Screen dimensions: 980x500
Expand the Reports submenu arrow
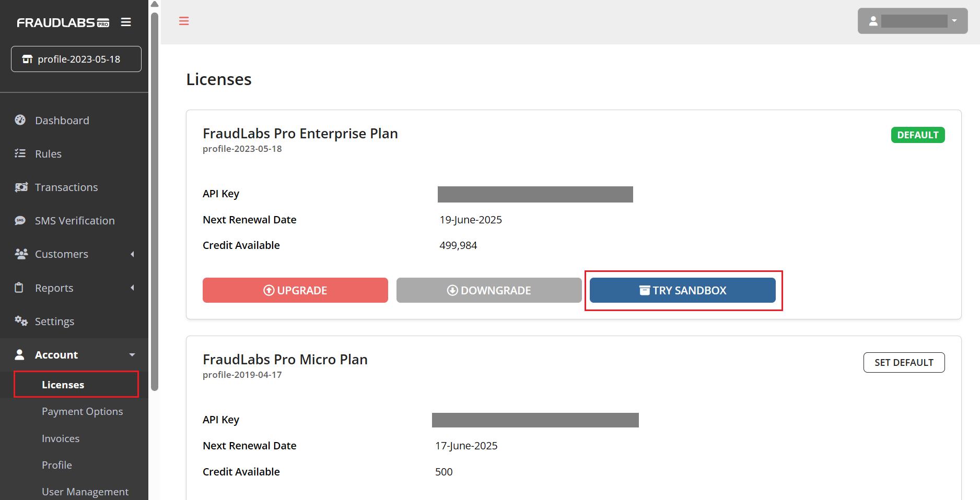132,288
